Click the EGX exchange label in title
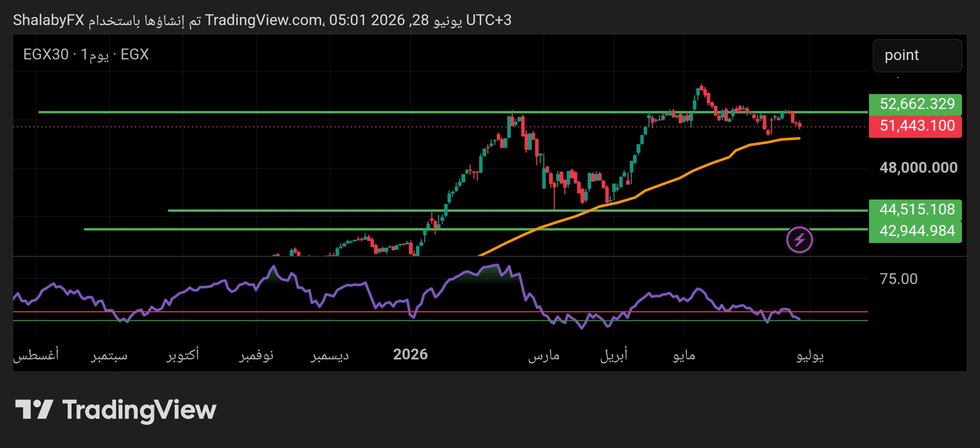The image size is (980, 448). pyautogui.click(x=135, y=55)
